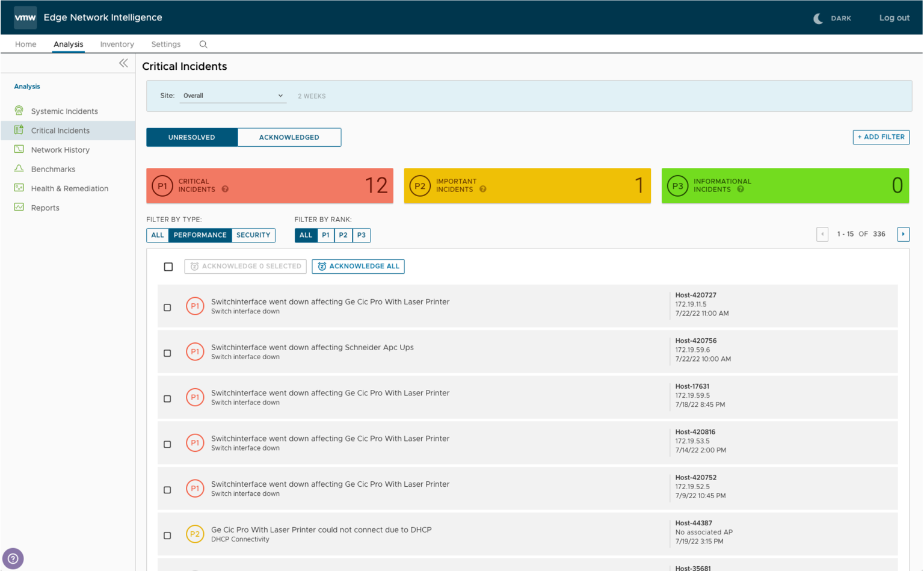Switch to the ACKNOWLEDGED incidents view
Image resolution: width=924 pixels, height=571 pixels.
(289, 137)
